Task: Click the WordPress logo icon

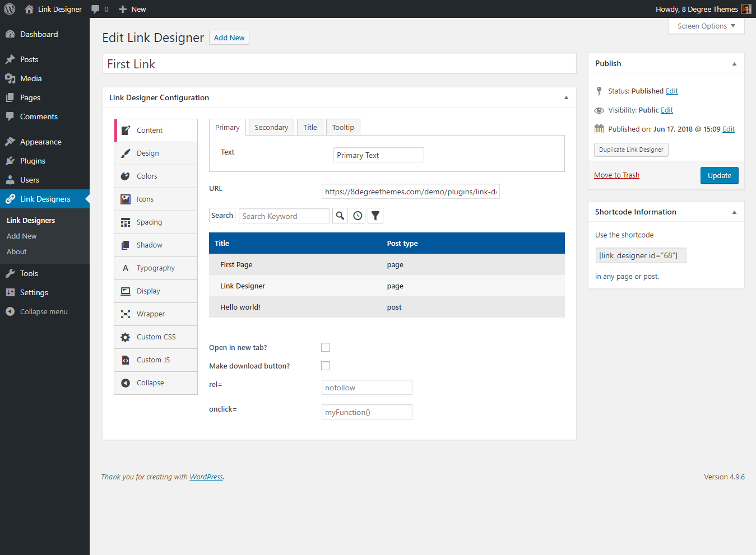Action: coord(10,9)
